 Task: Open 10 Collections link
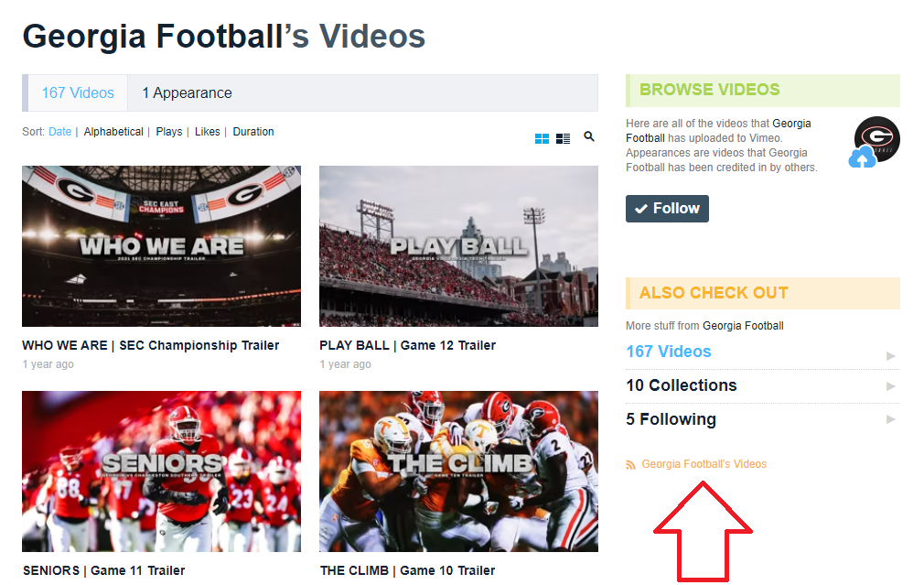(682, 385)
